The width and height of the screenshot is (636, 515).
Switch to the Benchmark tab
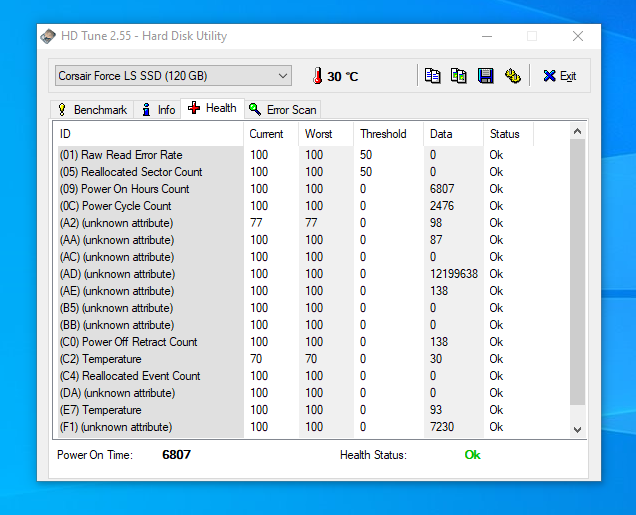[x=92, y=109]
